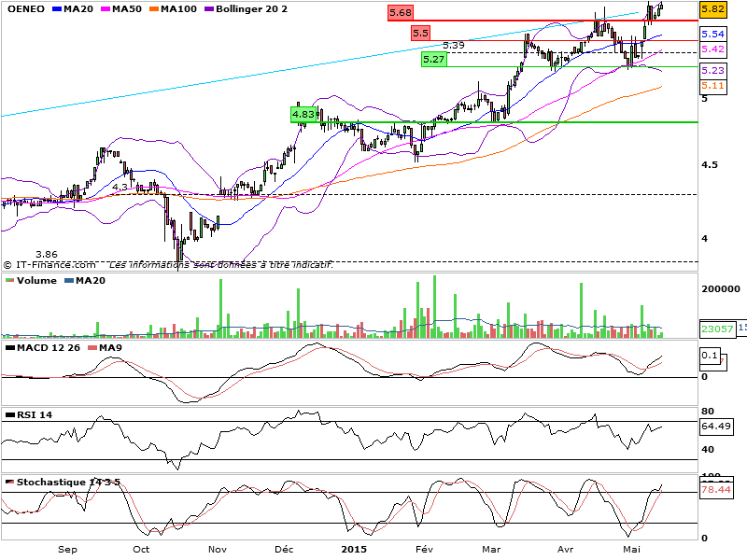
Task: Click the Mar month label on time axis
Action: [491, 550]
